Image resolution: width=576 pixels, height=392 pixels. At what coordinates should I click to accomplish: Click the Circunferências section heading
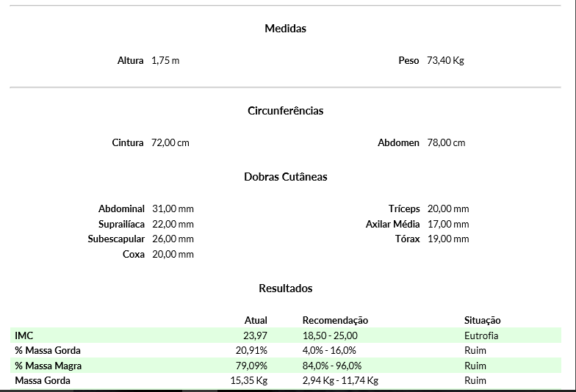(x=285, y=111)
